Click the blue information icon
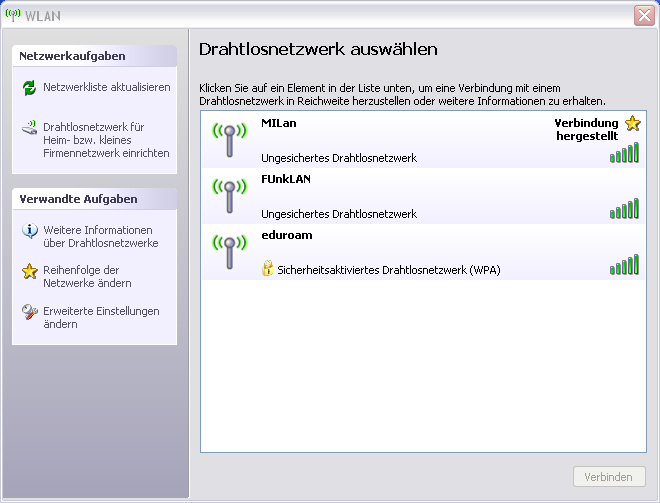This screenshot has width=660, height=503. click(x=29, y=231)
